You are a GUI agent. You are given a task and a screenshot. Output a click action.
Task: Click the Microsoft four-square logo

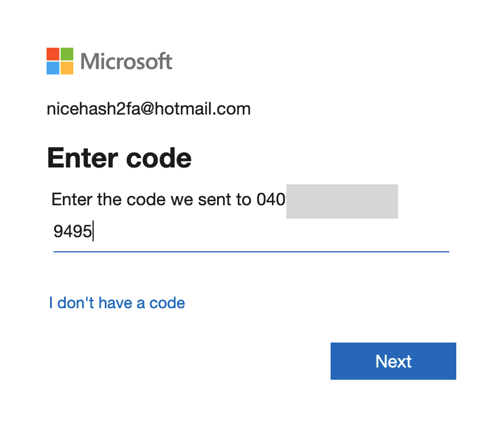pos(60,61)
